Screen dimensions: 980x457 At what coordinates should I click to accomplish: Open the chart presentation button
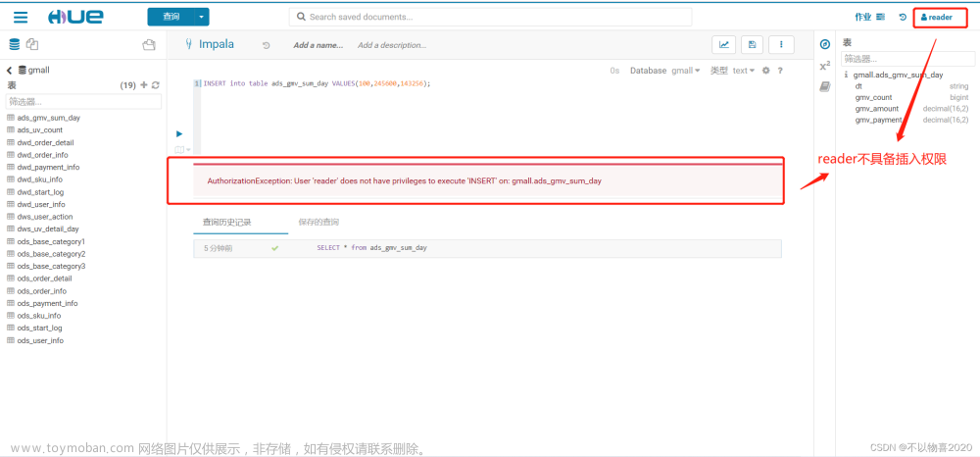pos(724,44)
